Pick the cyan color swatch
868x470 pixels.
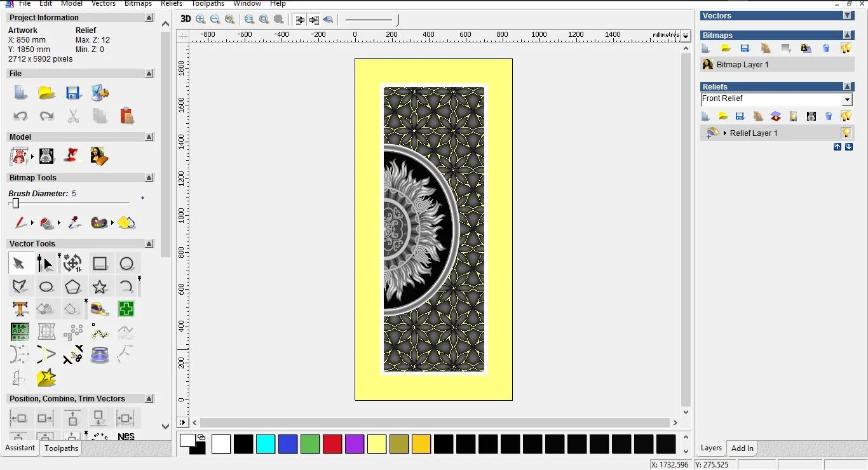(266, 444)
